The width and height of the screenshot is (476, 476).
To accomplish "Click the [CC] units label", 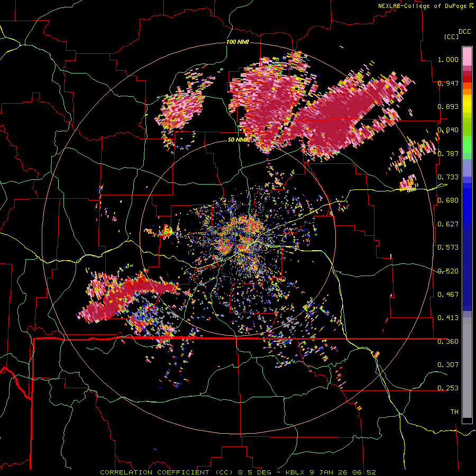I will [x=452, y=36].
